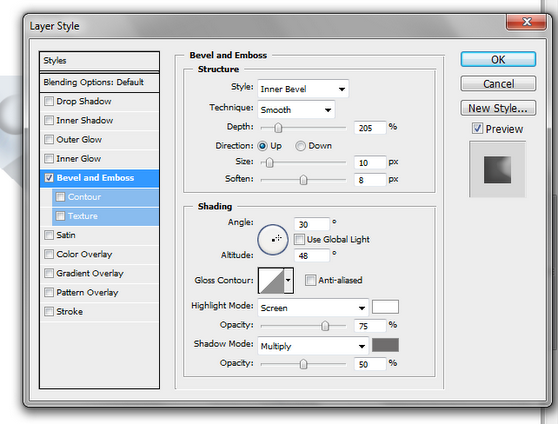Click the style preview thumbnail
The height and width of the screenshot is (424, 558).
tap(497, 169)
